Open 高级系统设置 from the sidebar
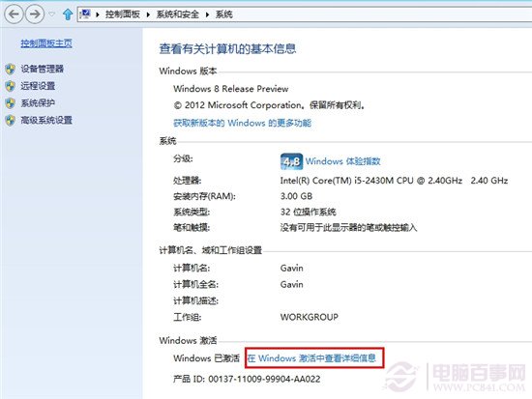Screen dimensions: 532x399 pyautogui.click(x=46, y=120)
